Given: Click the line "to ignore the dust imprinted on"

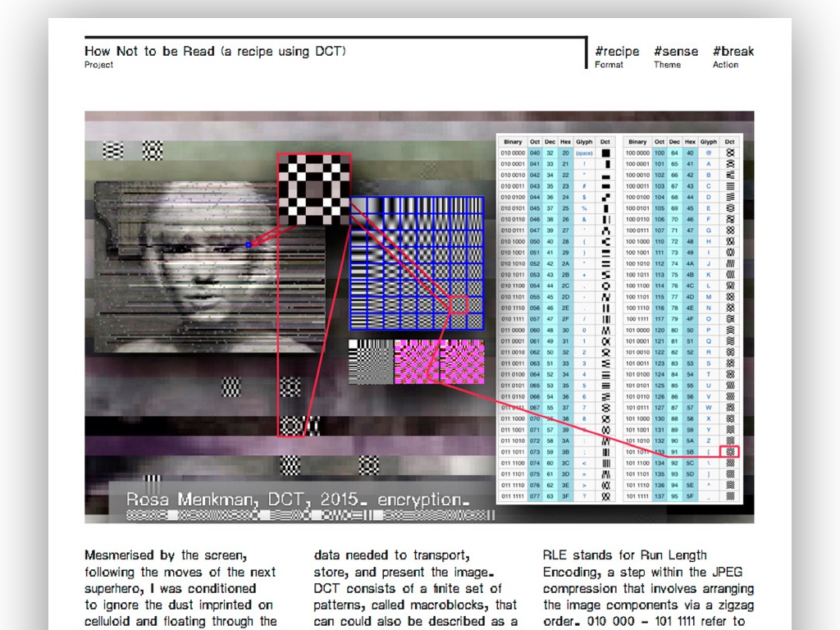Looking at the screenshot, I should 179,605.
